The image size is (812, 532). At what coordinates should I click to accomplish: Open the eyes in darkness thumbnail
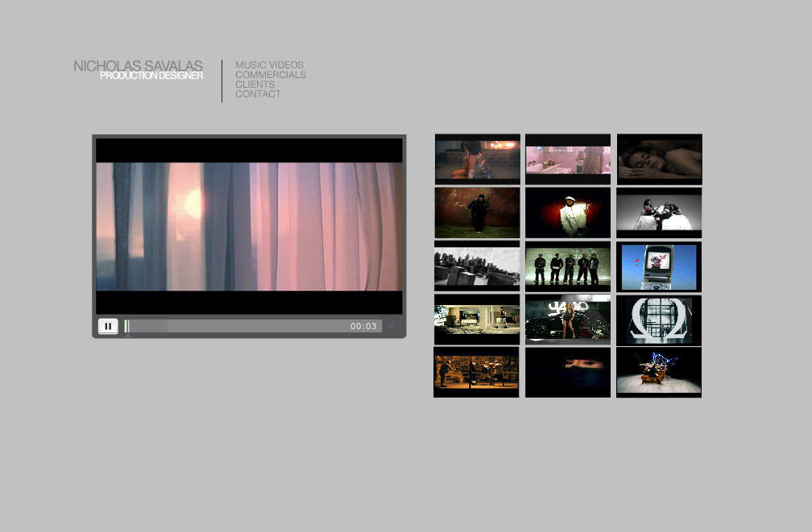[x=568, y=373]
